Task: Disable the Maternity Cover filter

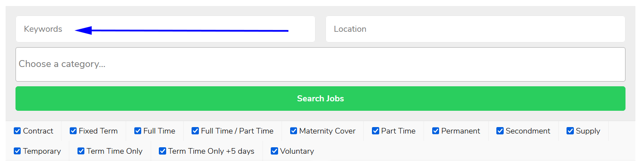Action: [294, 131]
